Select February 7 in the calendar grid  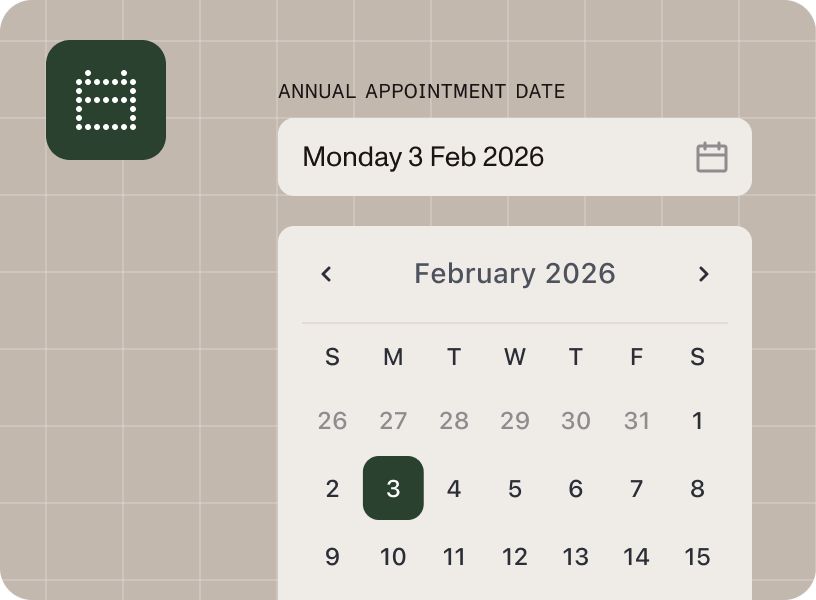[x=637, y=489]
